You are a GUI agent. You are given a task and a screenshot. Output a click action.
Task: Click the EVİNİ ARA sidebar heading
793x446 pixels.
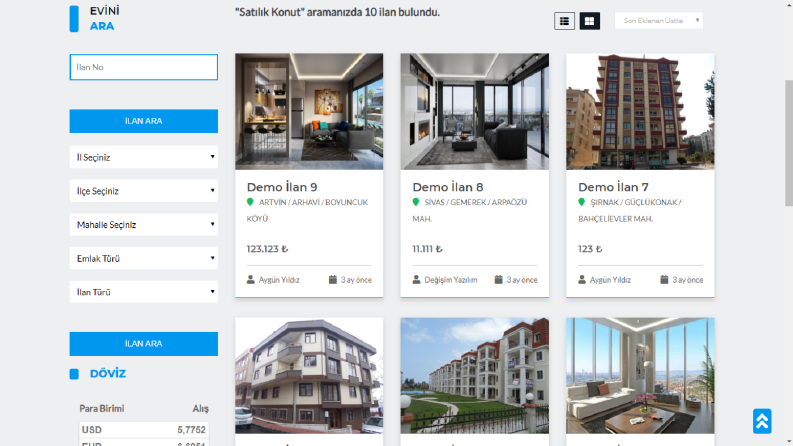tap(105, 19)
